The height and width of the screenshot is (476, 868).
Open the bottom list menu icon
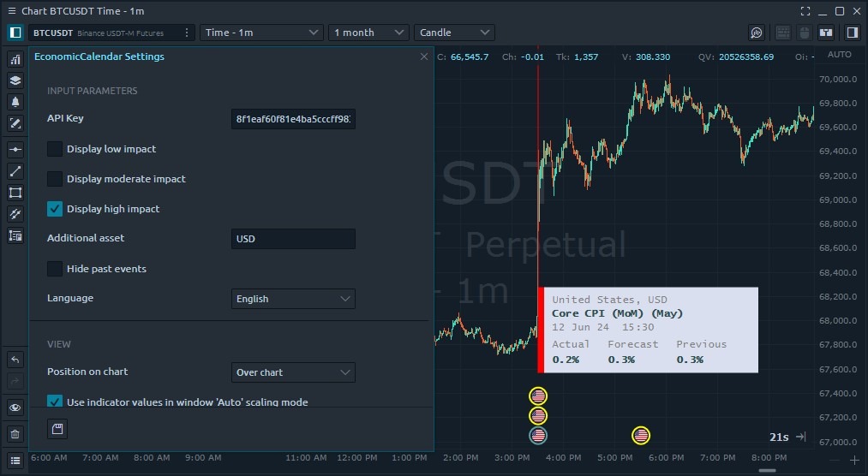click(15, 460)
